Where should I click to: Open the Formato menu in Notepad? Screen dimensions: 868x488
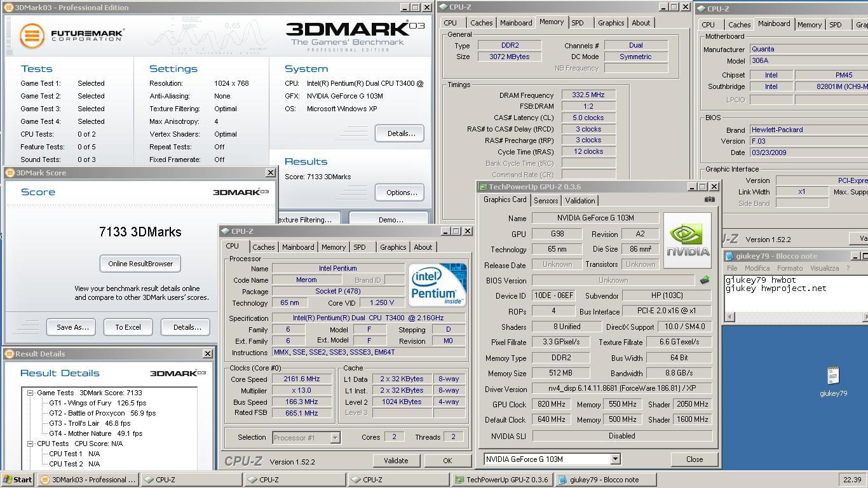click(790, 268)
